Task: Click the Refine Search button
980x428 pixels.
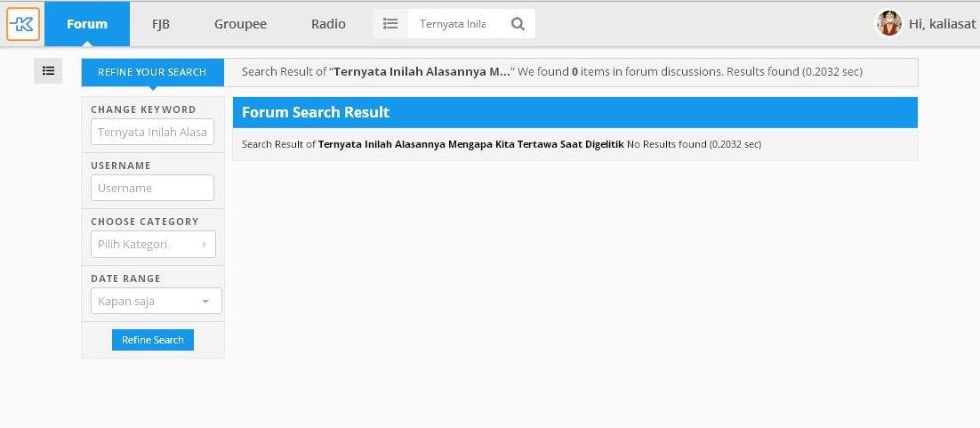Action: (153, 340)
